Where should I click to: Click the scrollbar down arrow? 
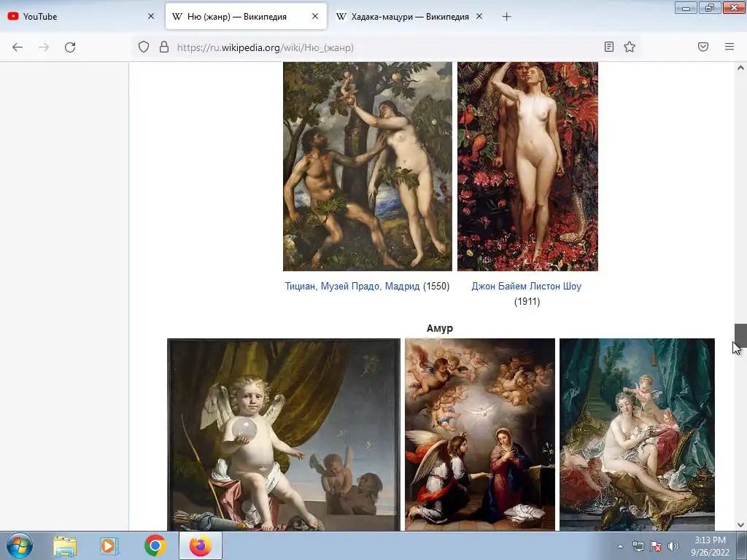coord(740,525)
